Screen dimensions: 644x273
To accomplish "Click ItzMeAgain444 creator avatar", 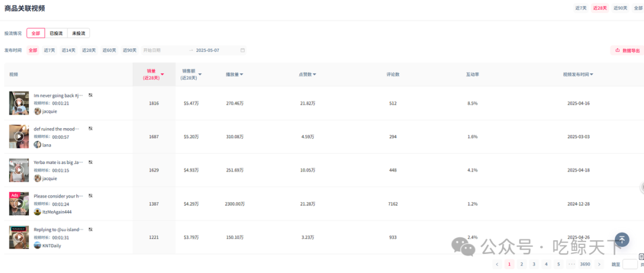I will tap(37, 212).
